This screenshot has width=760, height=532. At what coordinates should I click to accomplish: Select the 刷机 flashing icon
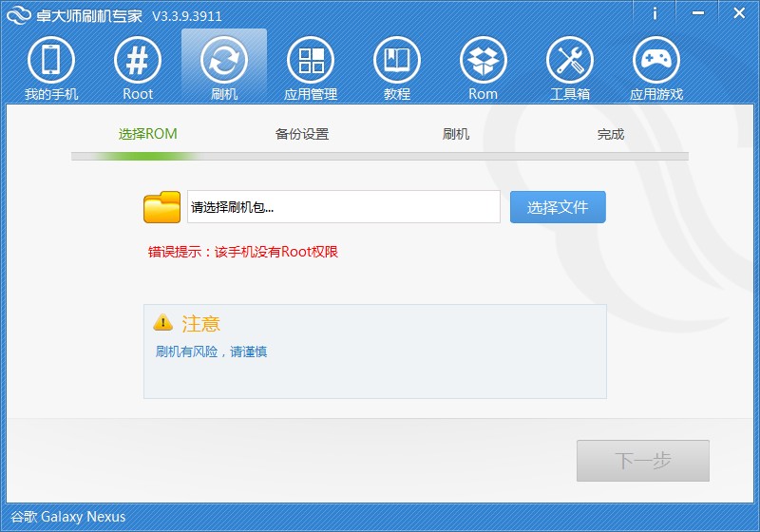[x=224, y=60]
